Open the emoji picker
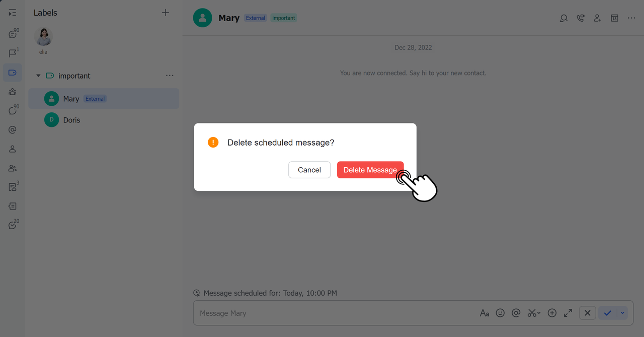Screen dimensions: 644x337 point(500,313)
